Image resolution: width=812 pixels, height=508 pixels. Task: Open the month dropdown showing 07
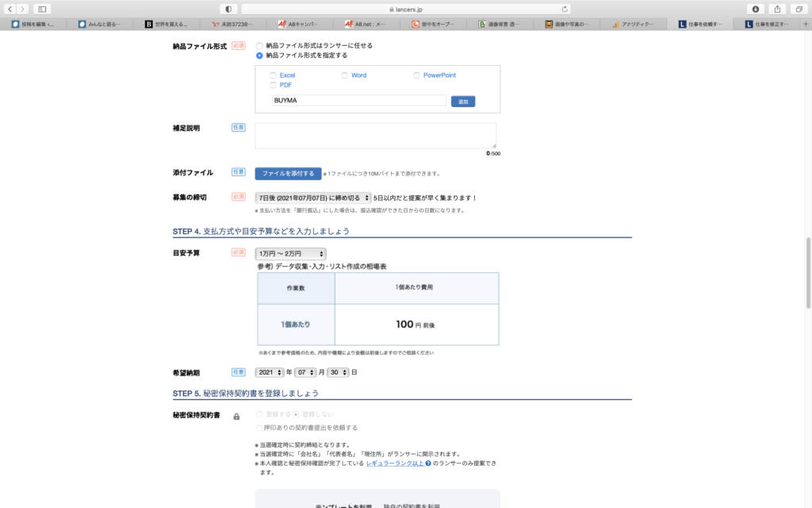pos(305,372)
